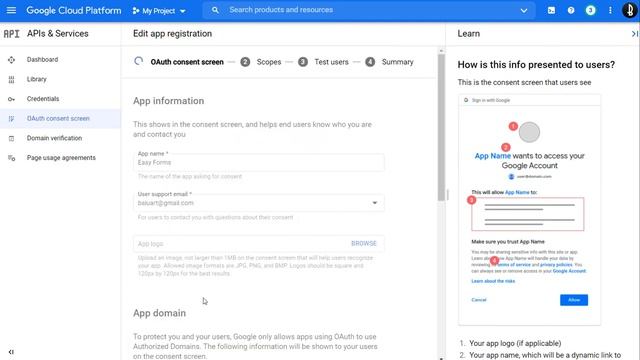Open the My Project selector dropdown
This screenshot has height=360, width=640.
click(x=159, y=11)
